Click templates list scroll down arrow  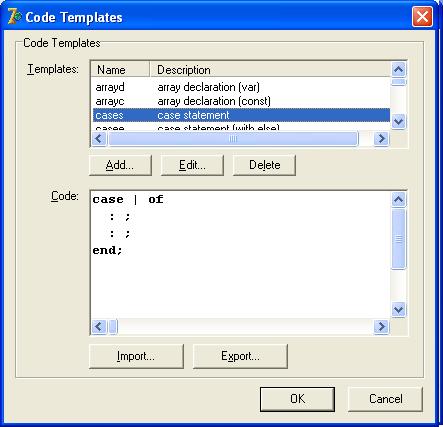click(x=399, y=121)
